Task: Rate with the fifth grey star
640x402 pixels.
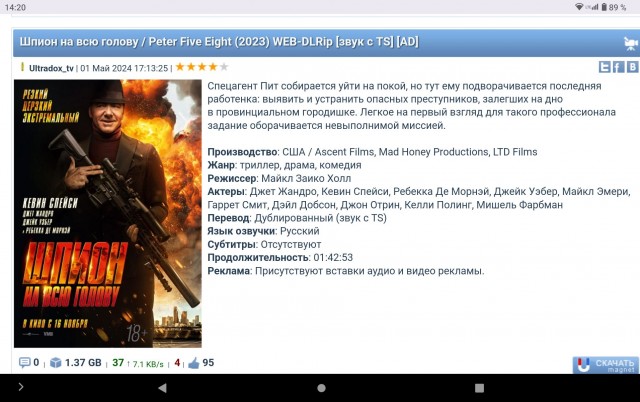Action: pos(224,67)
